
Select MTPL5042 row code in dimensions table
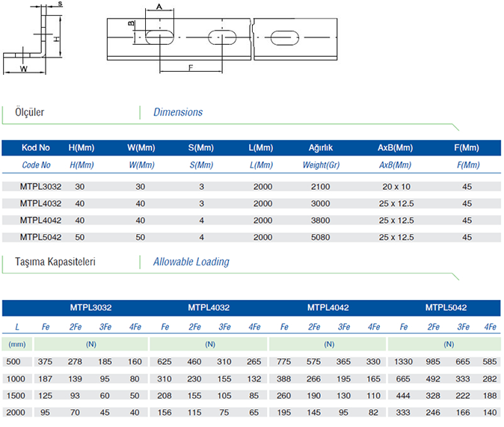40,237
